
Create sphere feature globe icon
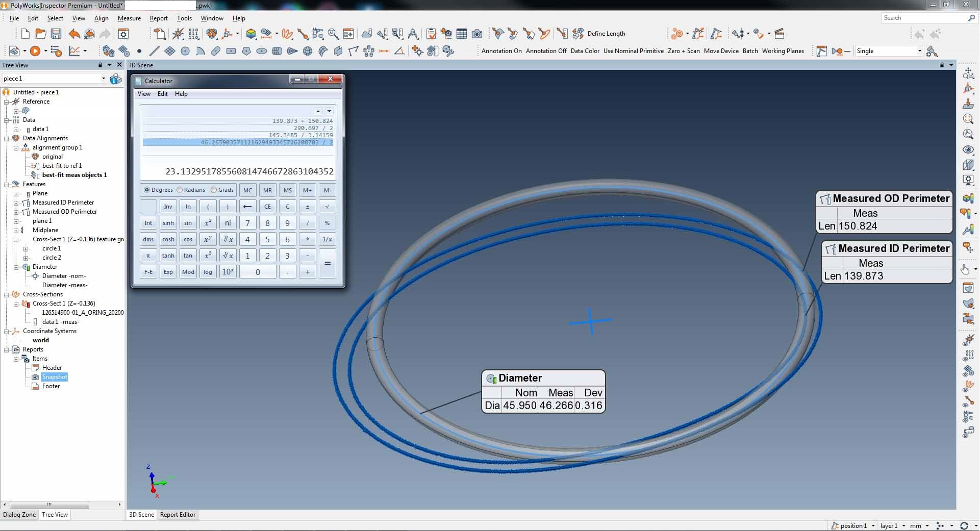coord(307,51)
